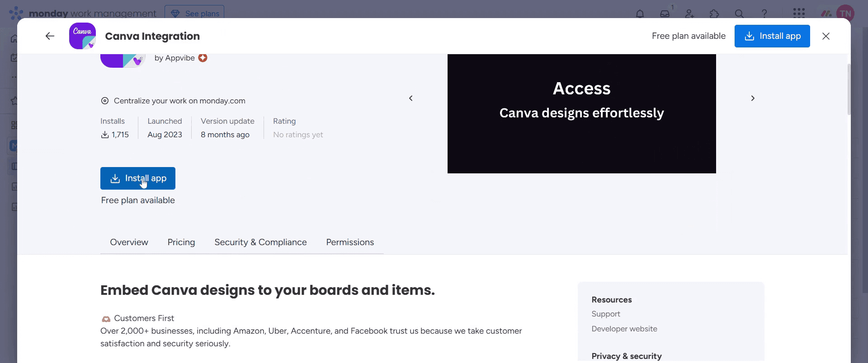Click the 8 months ago version update
The image size is (868, 363).
[x=225, y=135]
